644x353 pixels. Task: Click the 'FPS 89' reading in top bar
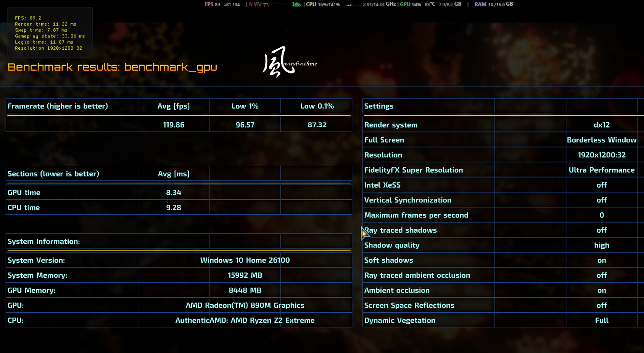(x=212, y=4)
